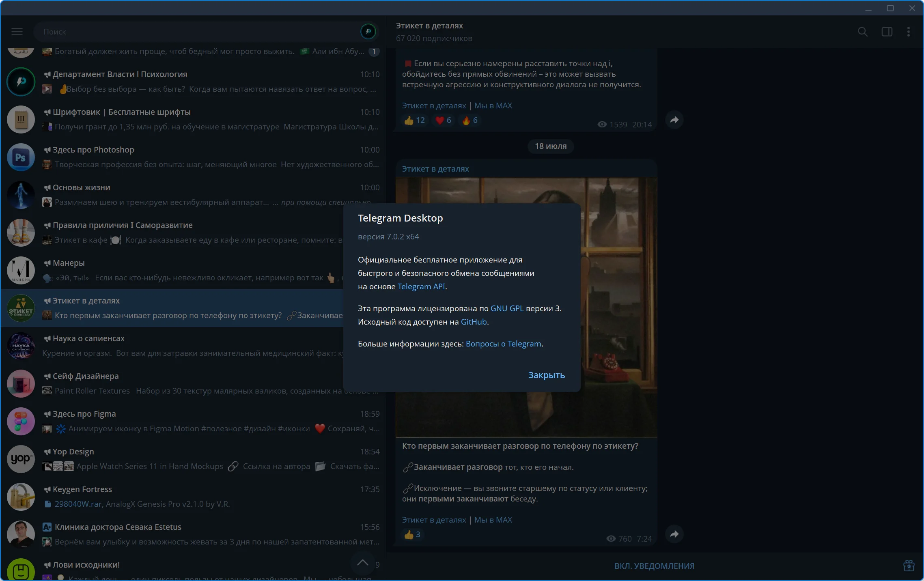Screen dimensions: 924x581
Task: Open Лови исходники! channel
Action: click(193, 567)
